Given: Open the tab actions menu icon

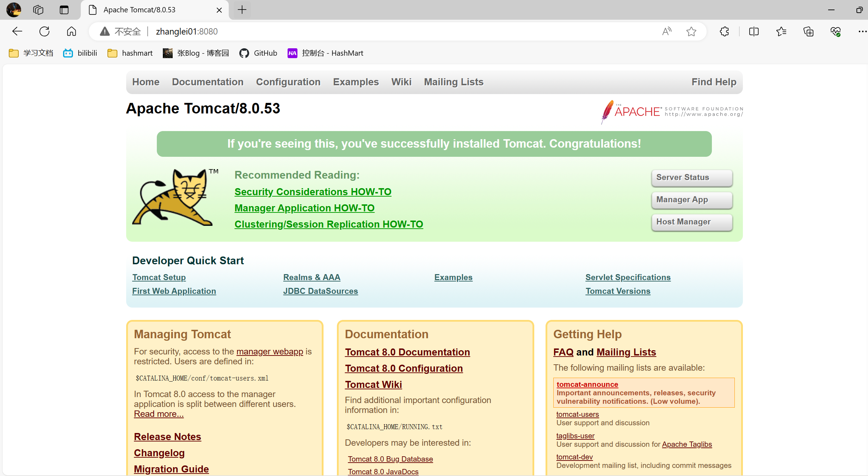Looking at the screenshot, I should tap(64, 10).
